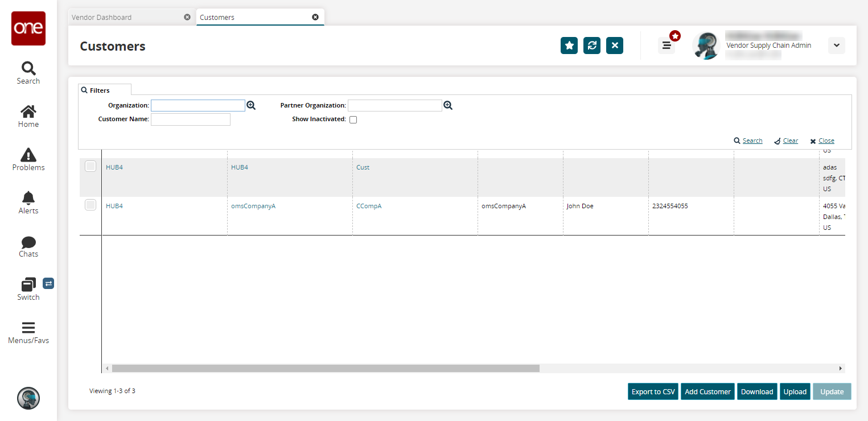868x421 pixels.
Task: Switch to the Vendor Dashboard tab
Action: (x=102, y=17)
